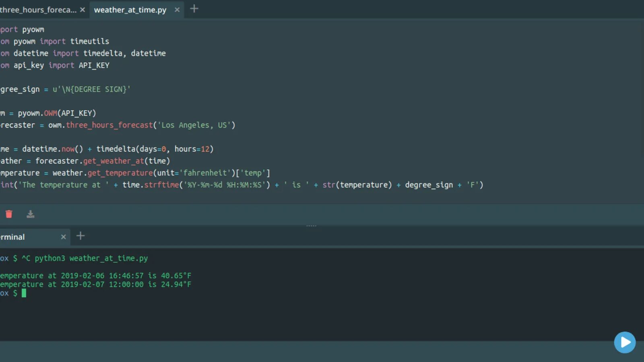Click timeutils import on line two
Viewport: 644px width, 362px height.
[89, 41]
